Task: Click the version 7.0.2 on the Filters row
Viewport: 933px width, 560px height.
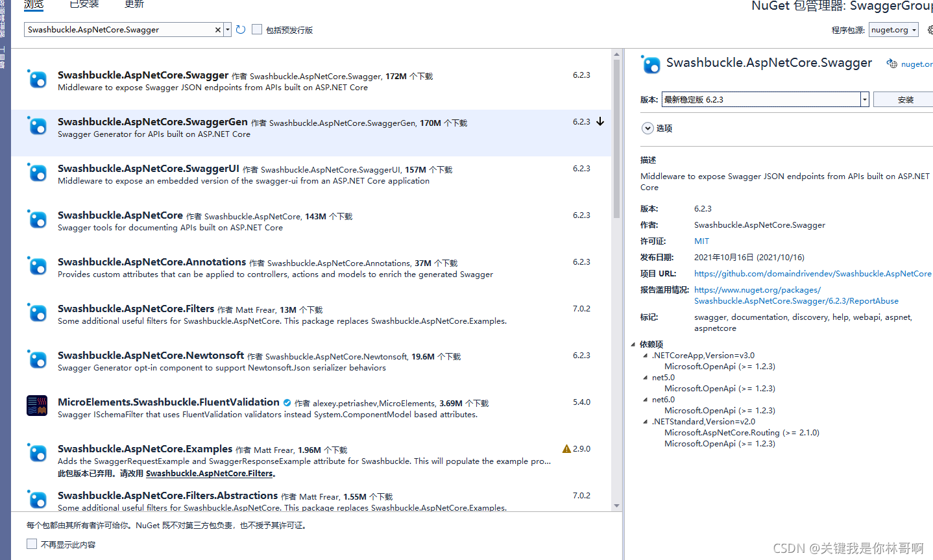Action: (581, 308)
